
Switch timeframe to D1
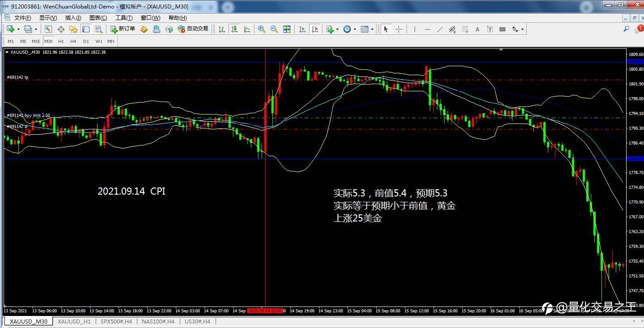(86, 41)
